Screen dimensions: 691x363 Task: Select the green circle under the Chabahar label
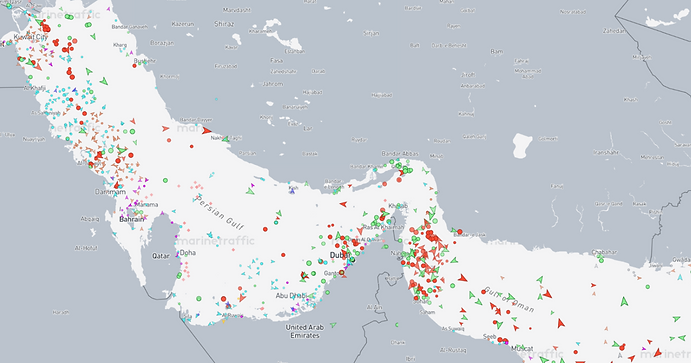coord(601,260)
